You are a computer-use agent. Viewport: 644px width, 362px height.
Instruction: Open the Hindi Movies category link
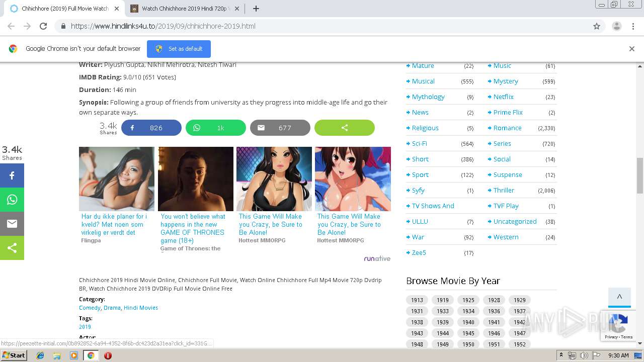pyautogui.click(x=141, y=308)
